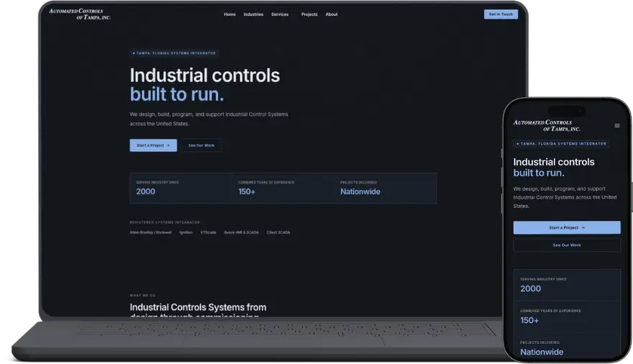Click the 'Combined Years of Experience' label on laptop
The width and height of the screenshot is (633, 364).
pyautogui.click(x=266, y=183)
